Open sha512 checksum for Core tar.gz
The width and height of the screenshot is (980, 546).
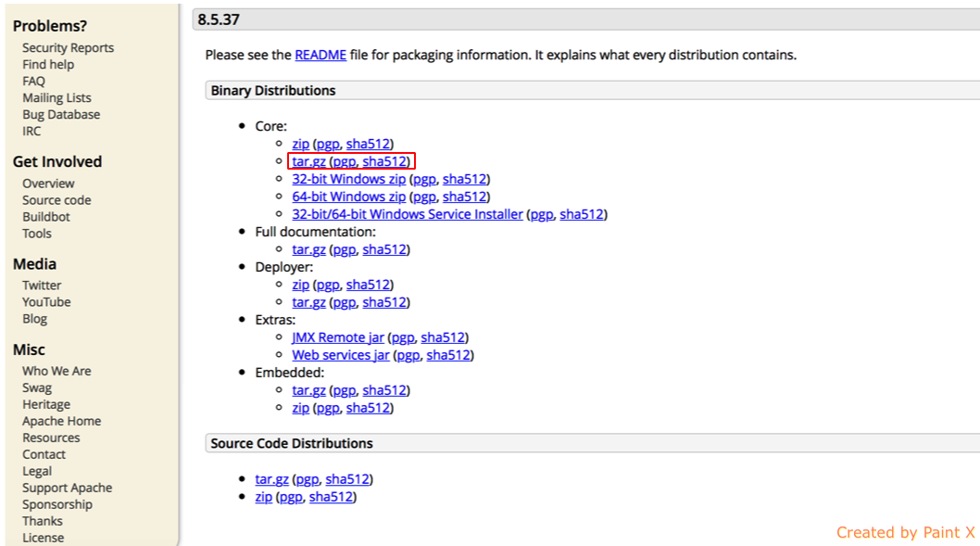384,161
